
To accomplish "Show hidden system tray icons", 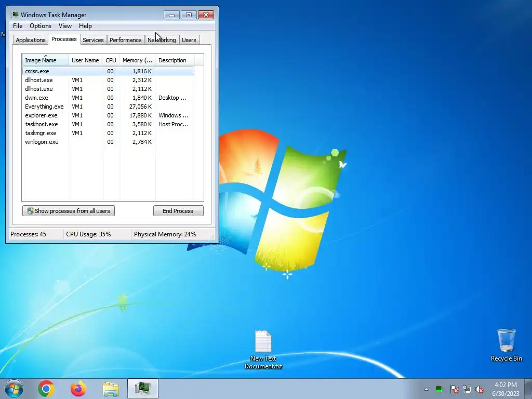I will (x=426, y=389).
